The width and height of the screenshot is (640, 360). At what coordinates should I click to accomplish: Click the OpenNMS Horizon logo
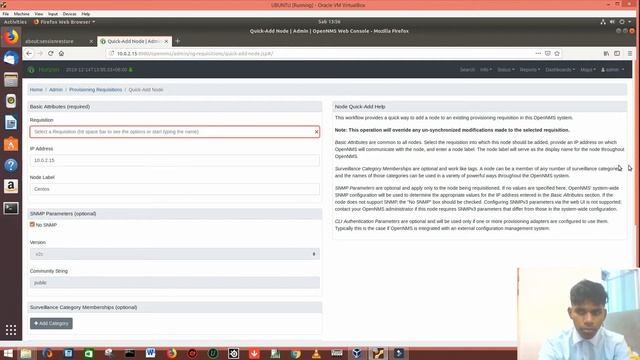[44, 70]
